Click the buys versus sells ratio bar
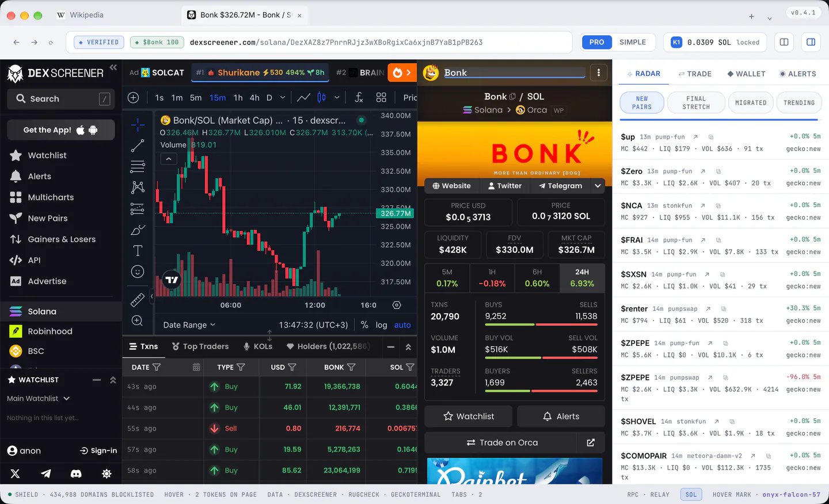Screen dimensions: 829x504 [x=541, y=324]
